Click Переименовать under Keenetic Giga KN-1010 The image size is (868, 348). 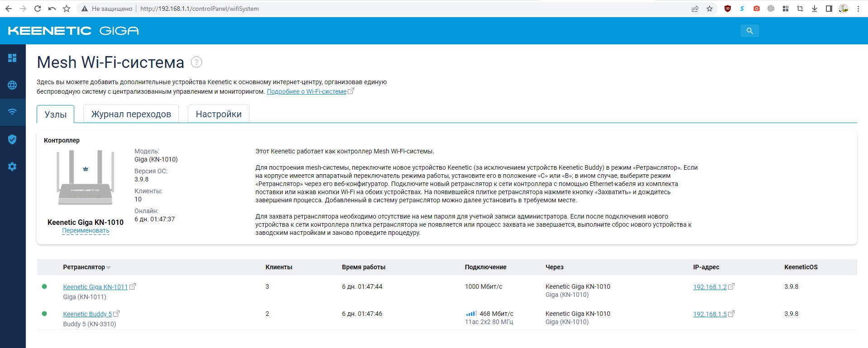point(86,231)
